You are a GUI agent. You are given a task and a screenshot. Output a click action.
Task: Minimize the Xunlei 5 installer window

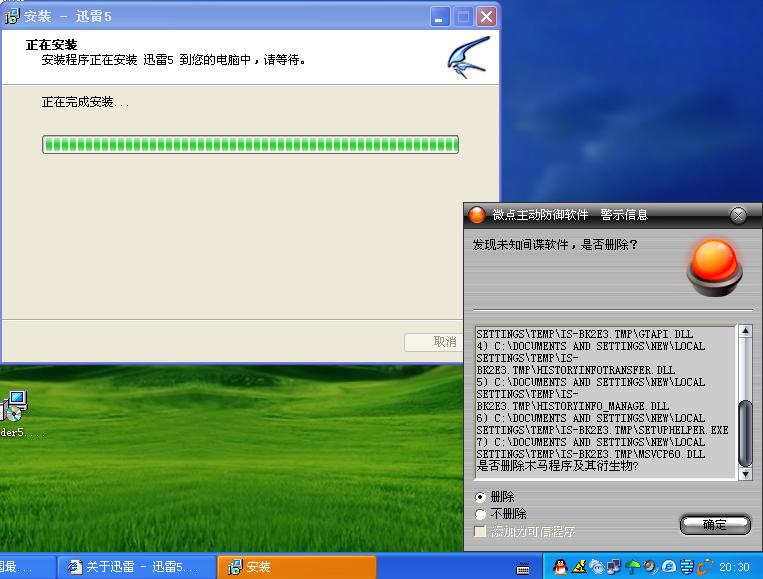click(x=440, y=17)
